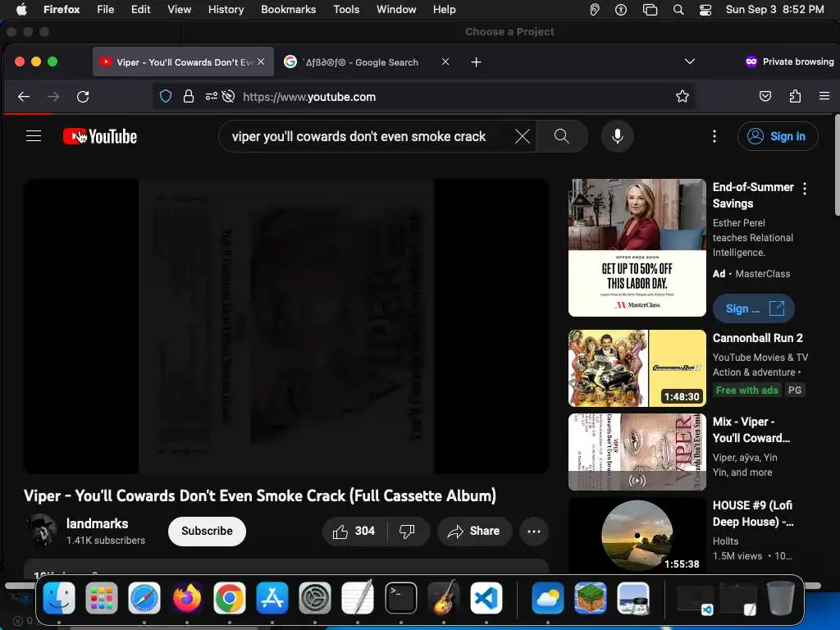This screenshot has width=840, height=630.
Task: Click the blocked autoplay icon in the address bar
Action: tap(228, 97)
